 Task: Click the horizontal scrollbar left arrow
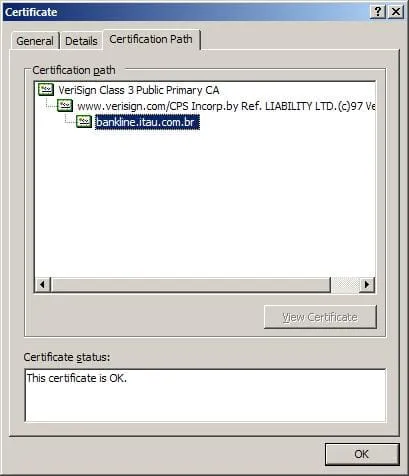[x=43, y=285]
